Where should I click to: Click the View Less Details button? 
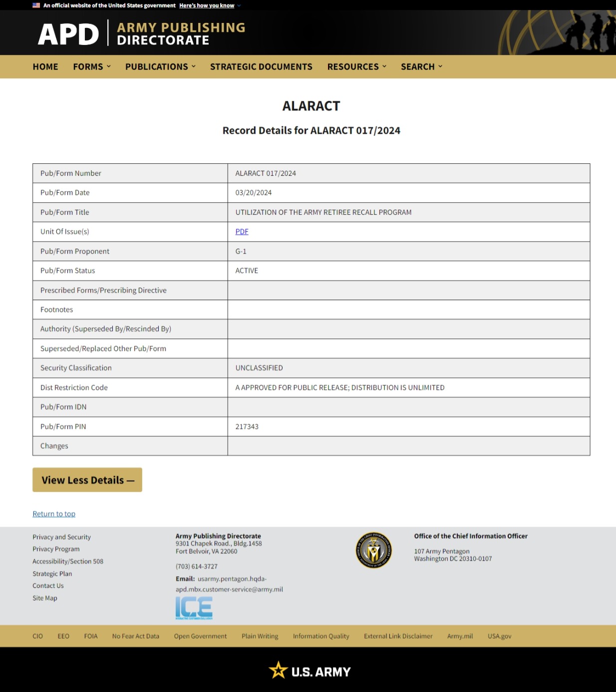(87, 480)
